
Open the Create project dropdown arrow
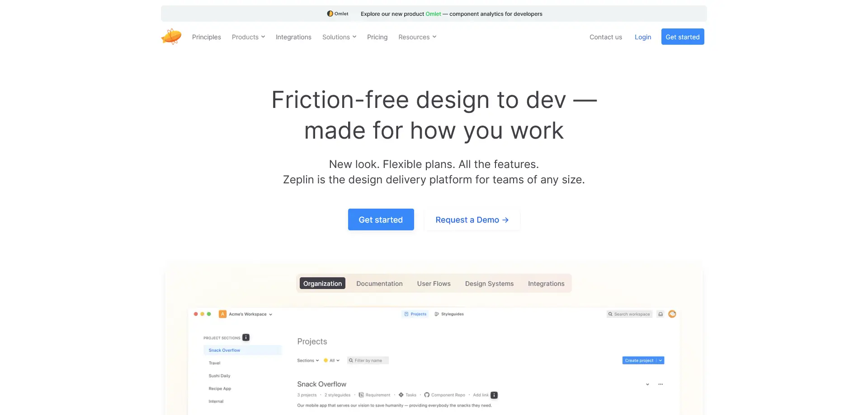660,360
